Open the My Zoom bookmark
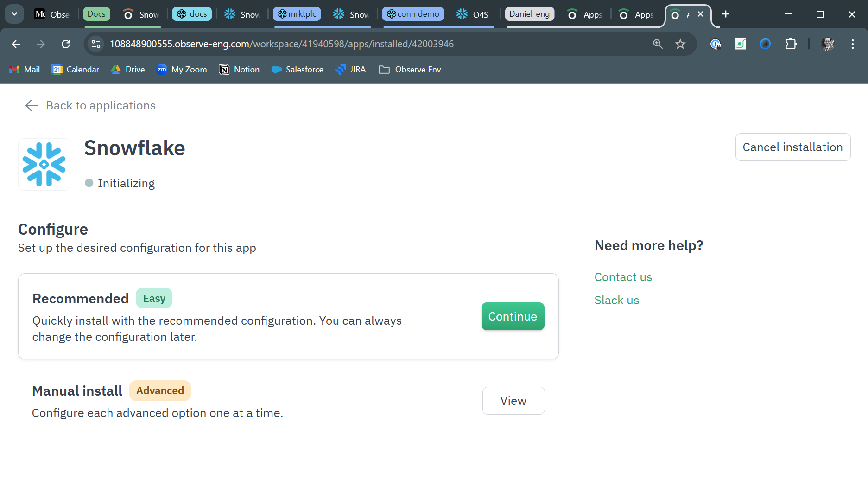 coord(182,70)
